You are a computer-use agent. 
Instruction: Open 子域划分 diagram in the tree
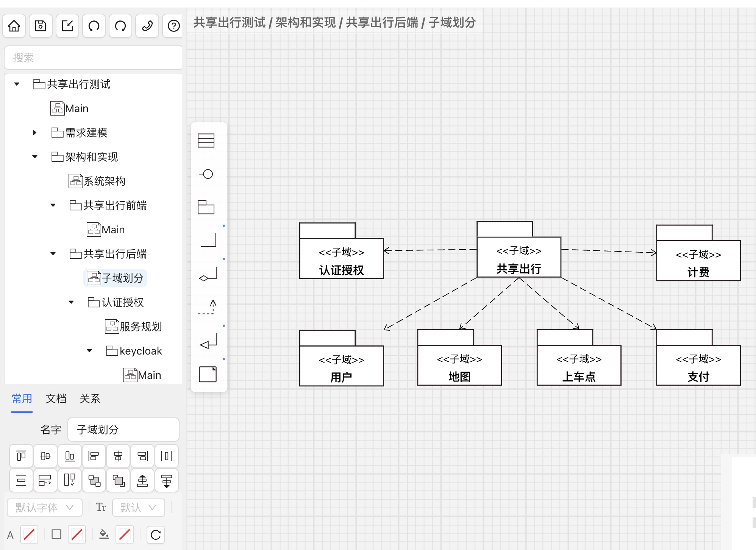click(x=115, y=278)
